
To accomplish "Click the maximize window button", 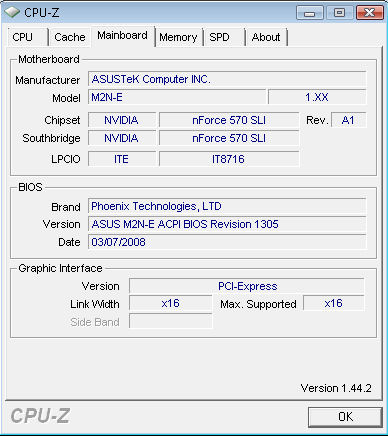I will pos(339,13).
